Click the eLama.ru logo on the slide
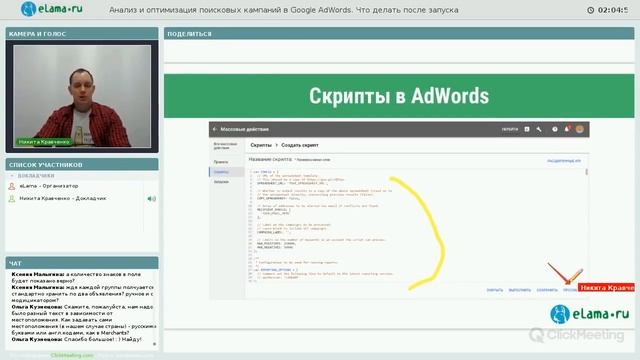The width and height of the screenshot is (640, 360). pyautogui.click(x=590, y=314)
